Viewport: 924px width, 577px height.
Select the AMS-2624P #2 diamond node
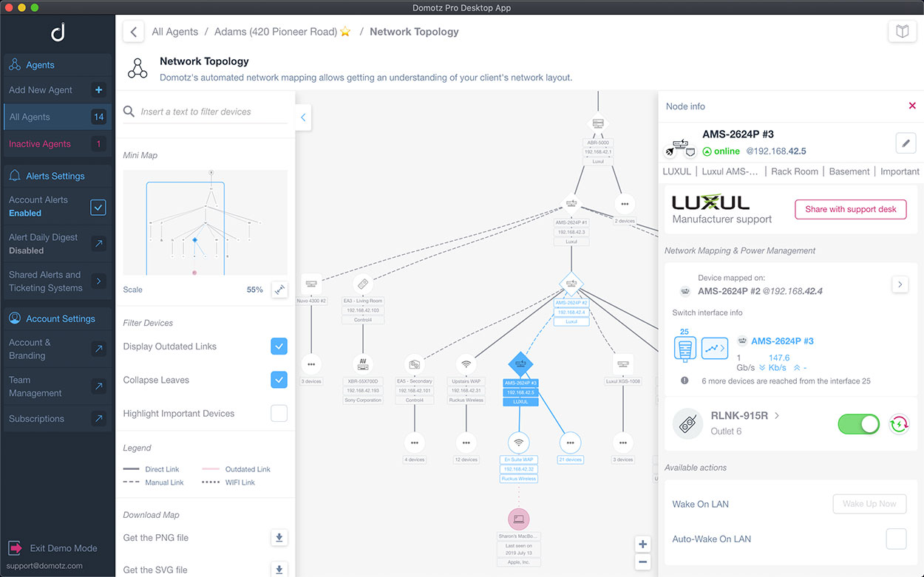pyautogui.click(x=571, y=282)
